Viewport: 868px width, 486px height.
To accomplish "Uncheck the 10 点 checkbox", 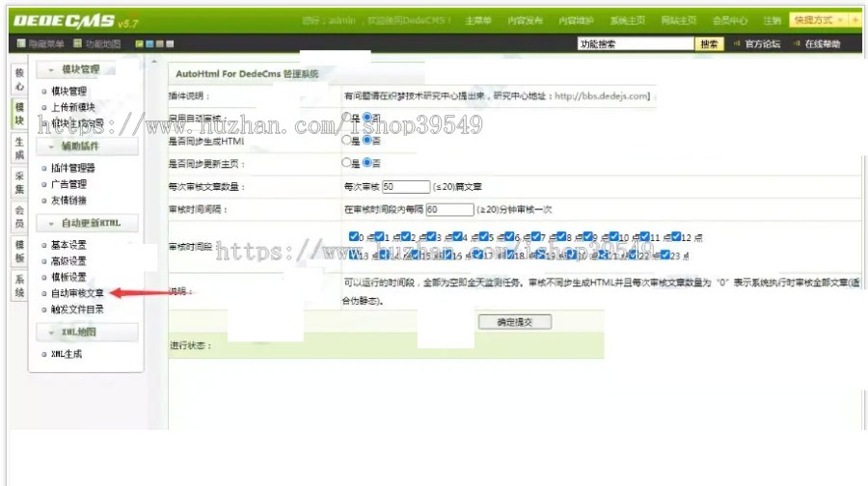I will click(613, 236).
